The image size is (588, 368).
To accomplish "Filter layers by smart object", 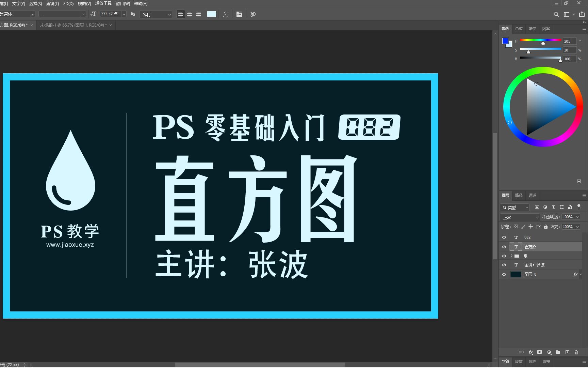I will pos(570,207).
